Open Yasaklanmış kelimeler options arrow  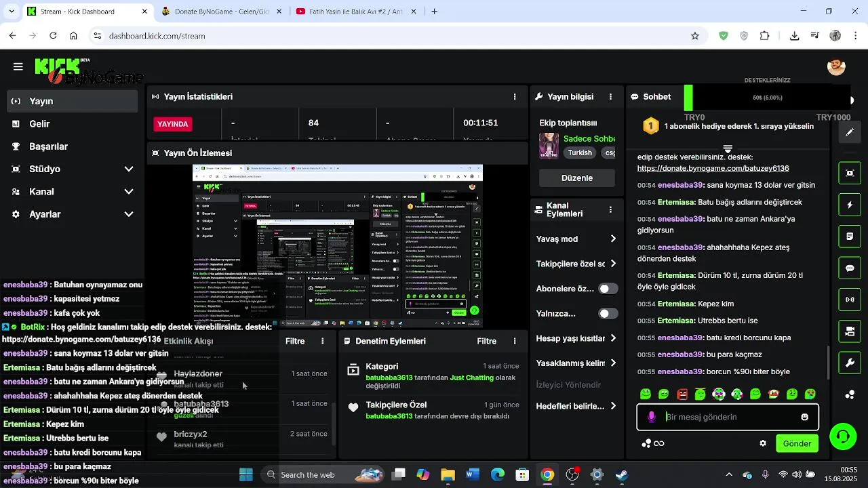[x=613, y=363]
